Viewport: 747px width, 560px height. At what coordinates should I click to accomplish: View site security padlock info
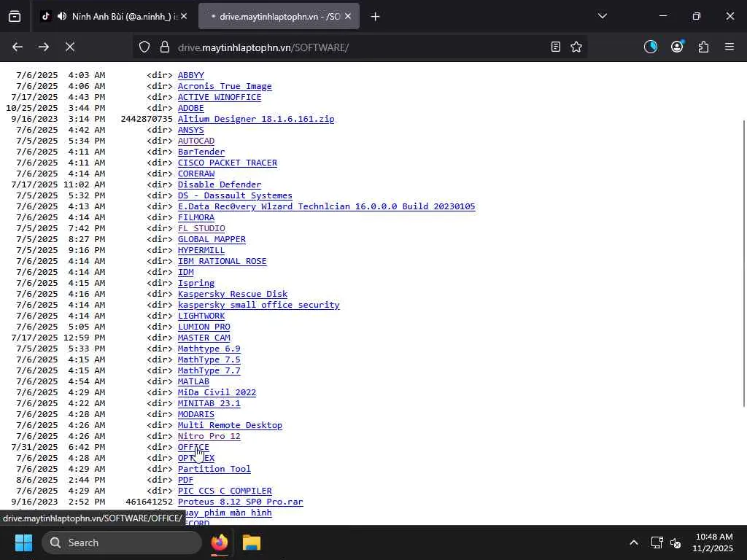pos(165,47)
